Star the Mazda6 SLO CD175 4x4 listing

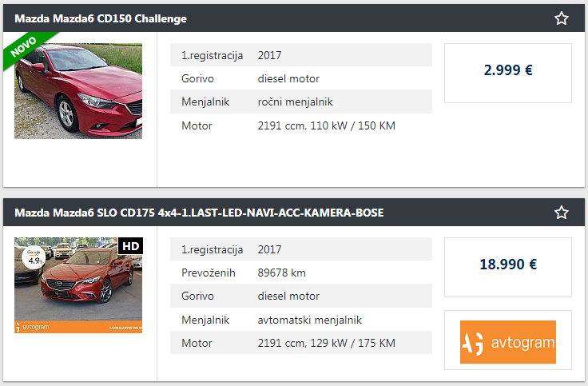[x=561, y=213]
